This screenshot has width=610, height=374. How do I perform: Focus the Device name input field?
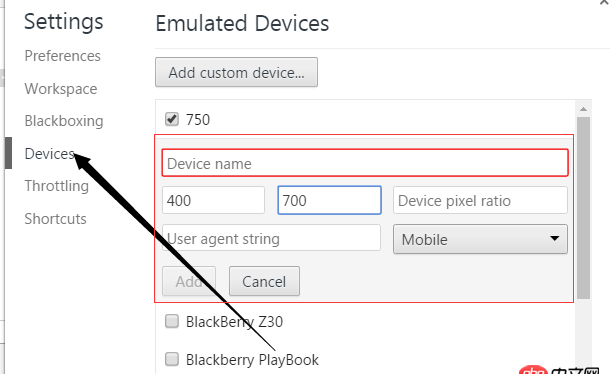tap(365, 163)
